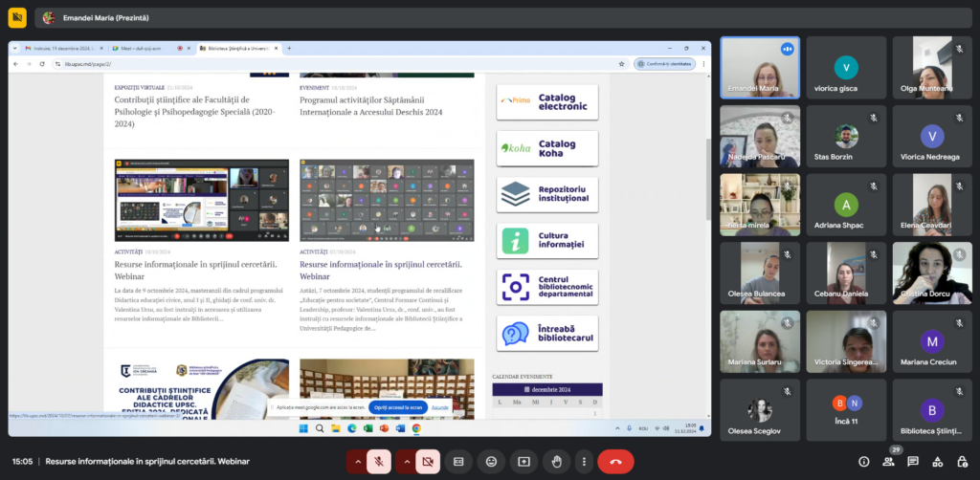Viewport: 980px width, 480px height.
Task: Go back in the shared browser
Action: (15, 64)
